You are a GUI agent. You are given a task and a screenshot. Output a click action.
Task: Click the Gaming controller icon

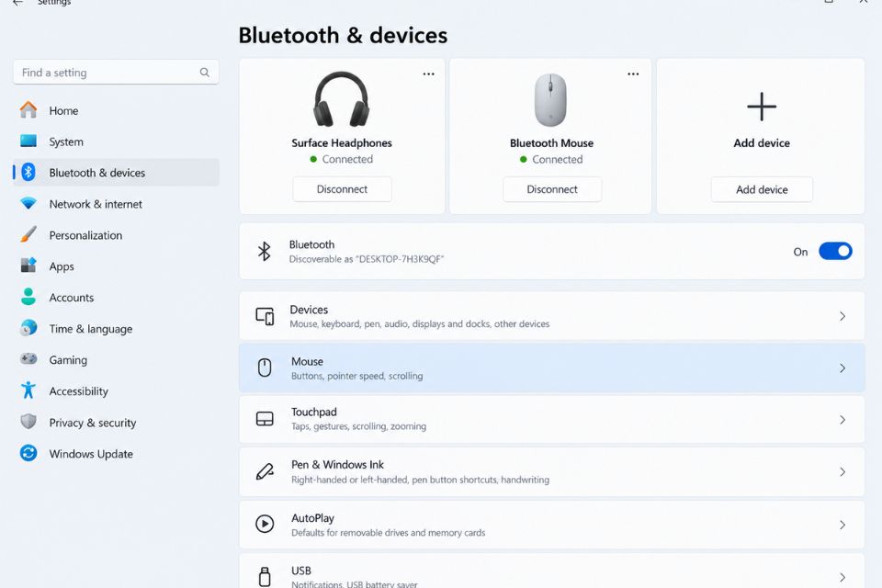click(x=28, y=359)
